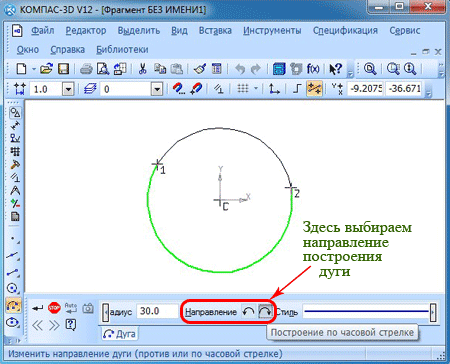Click the local coordinate system icon

[x=274, y=89]
